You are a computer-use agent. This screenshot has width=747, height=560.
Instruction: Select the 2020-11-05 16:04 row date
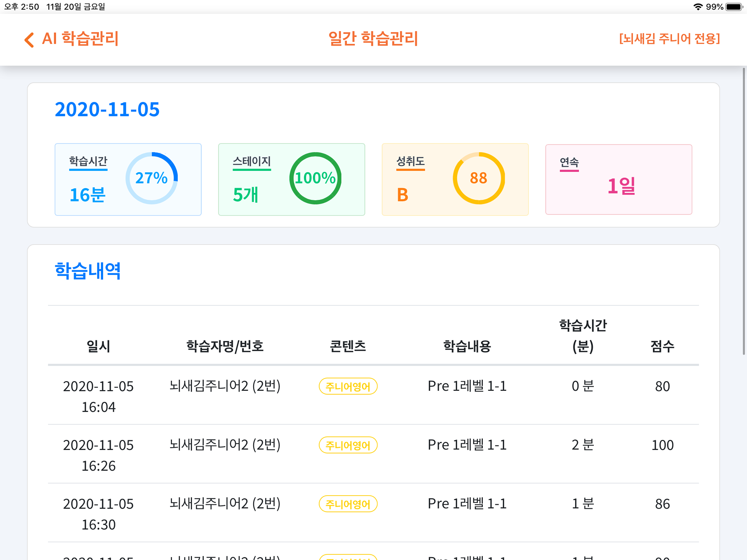tap(98, 396)
